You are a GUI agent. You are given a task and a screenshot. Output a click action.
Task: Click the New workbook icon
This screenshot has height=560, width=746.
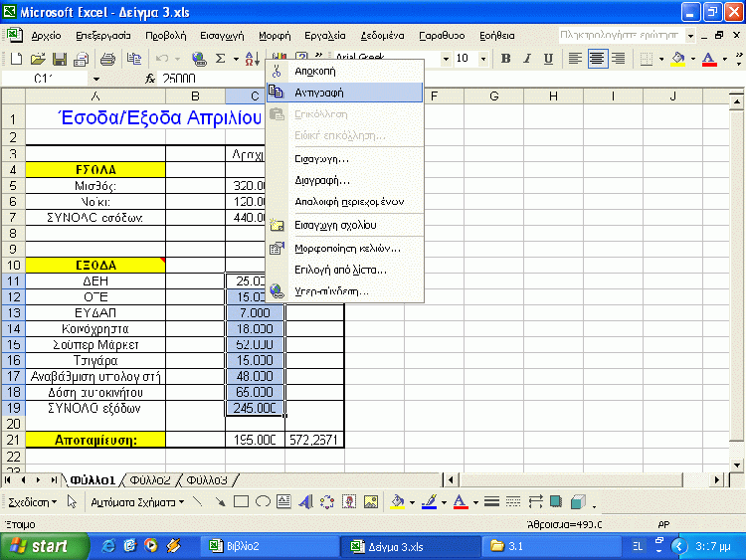[x=16, y=59]
